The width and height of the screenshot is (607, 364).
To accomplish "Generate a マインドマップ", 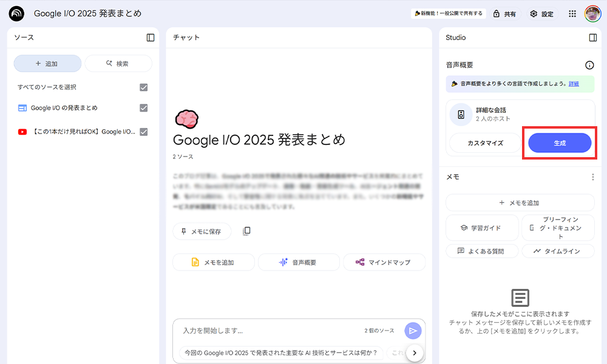I will (x=384, y=262).
